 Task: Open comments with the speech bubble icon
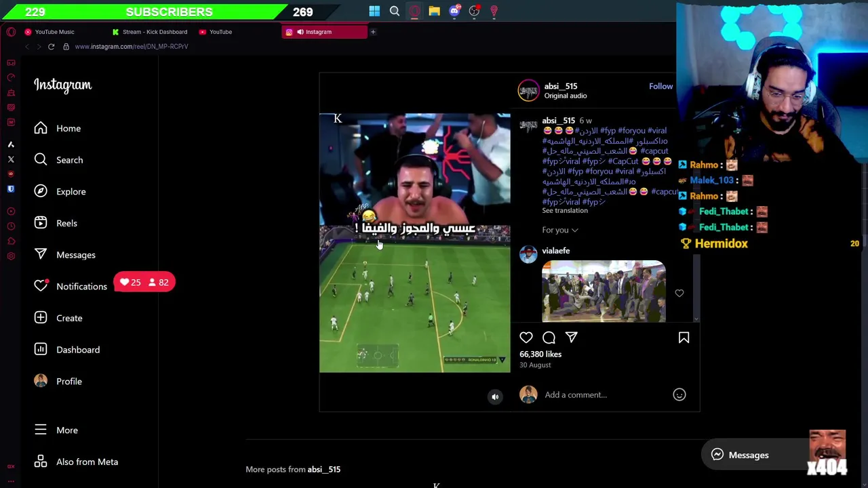[549, 338]
